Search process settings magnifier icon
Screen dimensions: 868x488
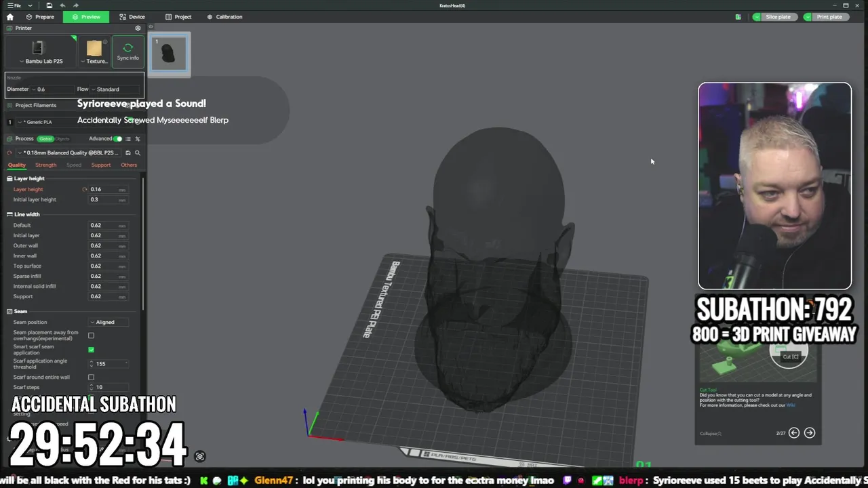138,153
